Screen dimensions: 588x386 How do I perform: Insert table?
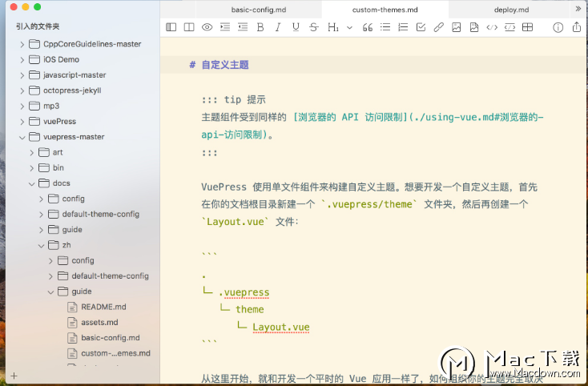(528, 27)
